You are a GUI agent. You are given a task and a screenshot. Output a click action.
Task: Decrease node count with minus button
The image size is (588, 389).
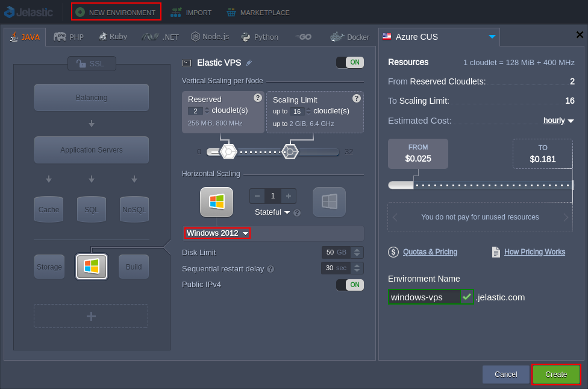(257, 196)
